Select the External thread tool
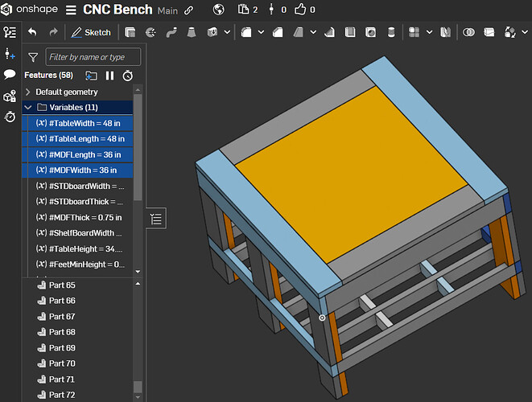The image size is (532, 402). (x=391, y=32)
